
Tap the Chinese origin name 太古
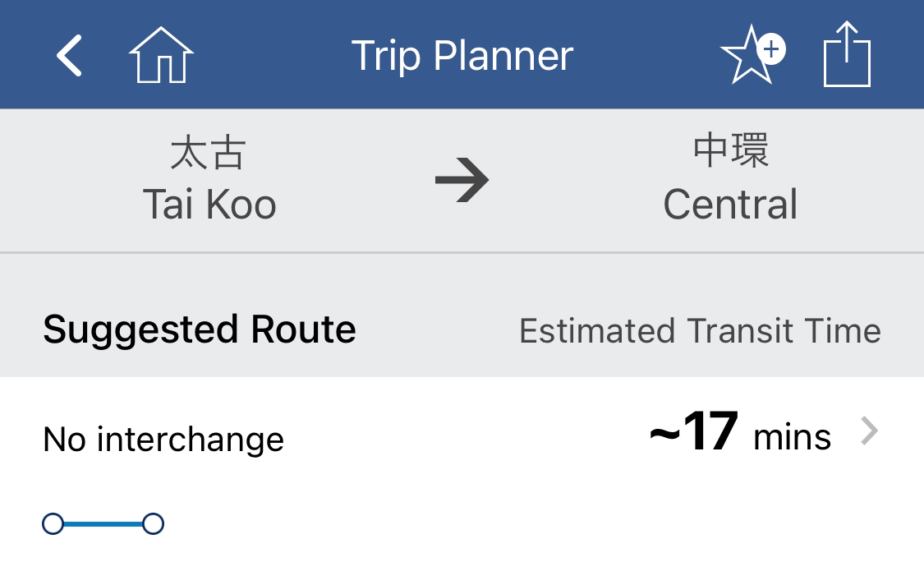[x=208, y=153]
